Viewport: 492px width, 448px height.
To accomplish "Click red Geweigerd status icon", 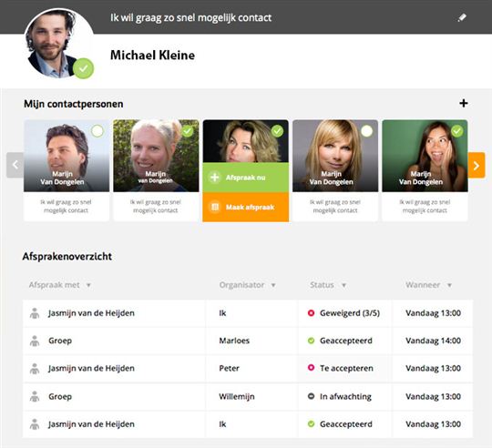I will tap(311, 313).
